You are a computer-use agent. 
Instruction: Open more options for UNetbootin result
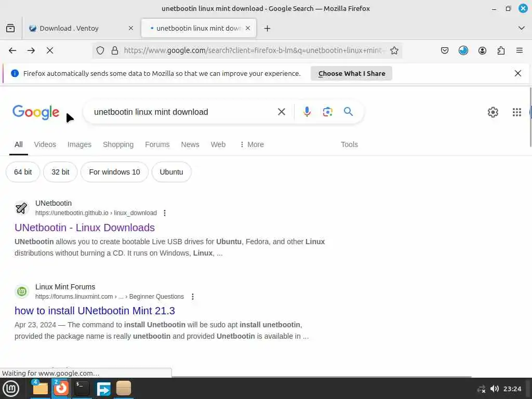(165, 213)
